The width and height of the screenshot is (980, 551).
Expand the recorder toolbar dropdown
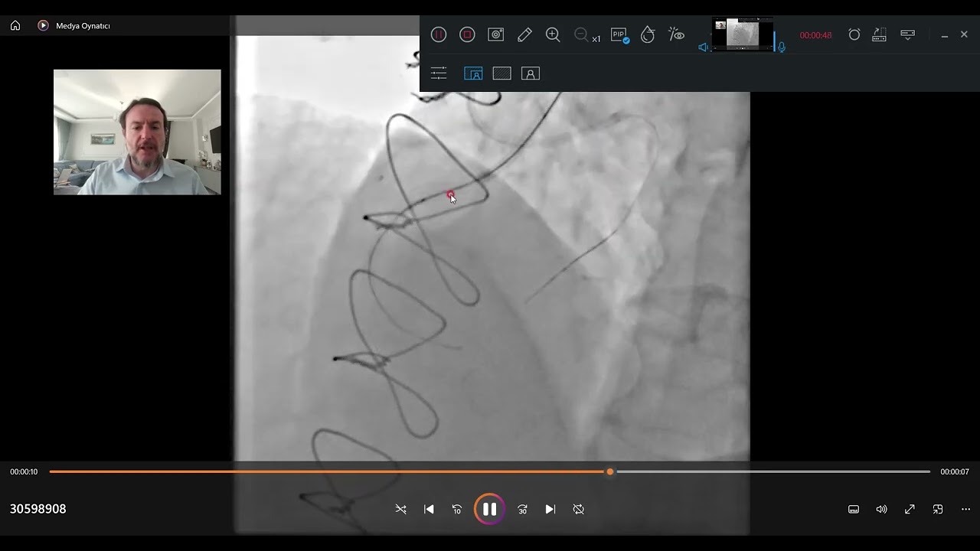908,34
